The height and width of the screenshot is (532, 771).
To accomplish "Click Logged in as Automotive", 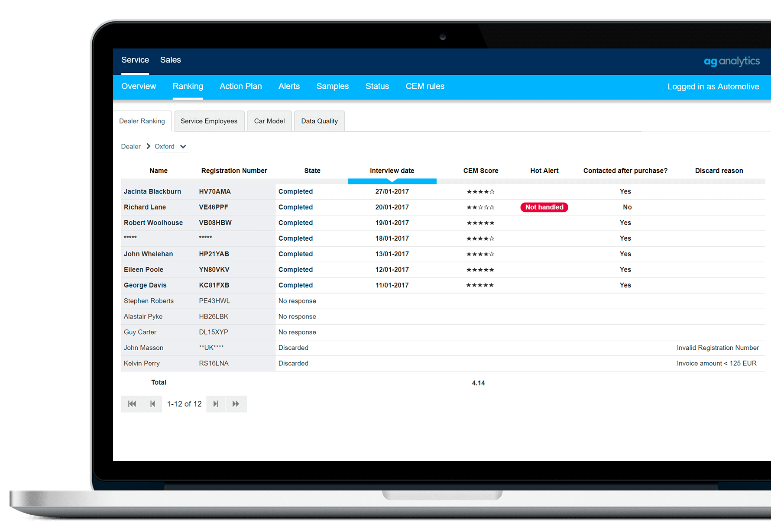I will 713,87.
